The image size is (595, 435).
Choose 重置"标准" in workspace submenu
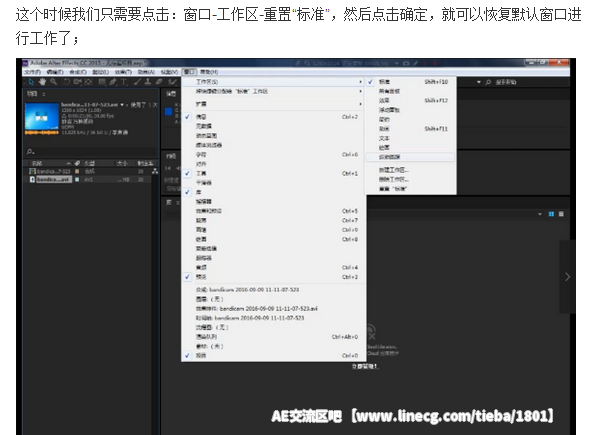click(411, 189)
